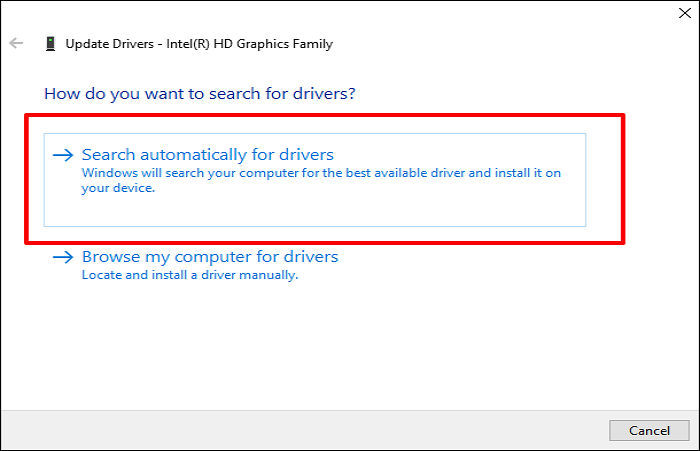Click the 'your device.' line under Search automatically
Screen dimensions: 700x451
click(118, 187)
